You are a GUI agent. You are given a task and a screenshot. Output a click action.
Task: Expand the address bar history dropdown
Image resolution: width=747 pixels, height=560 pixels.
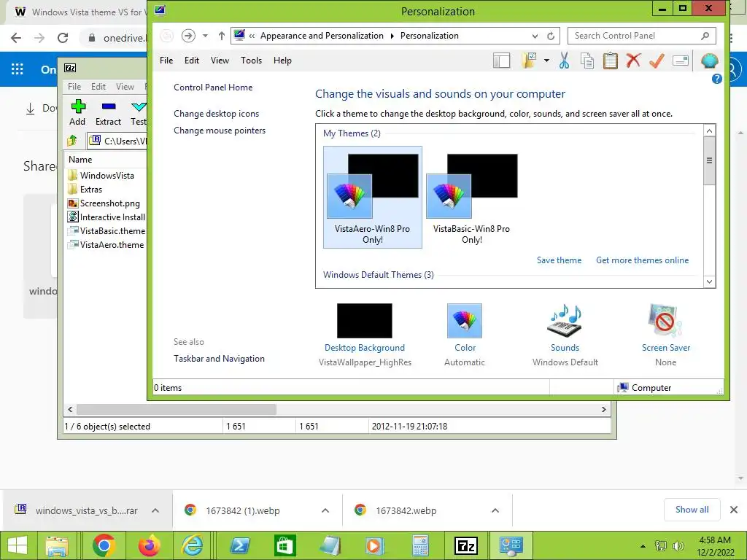(535, 36)
